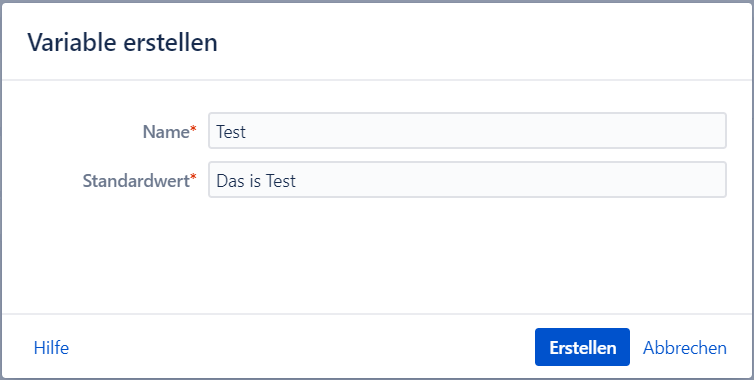Click the red asterisk beside Standardwert
Screen dimensions: 754x380
coord(194,178)
